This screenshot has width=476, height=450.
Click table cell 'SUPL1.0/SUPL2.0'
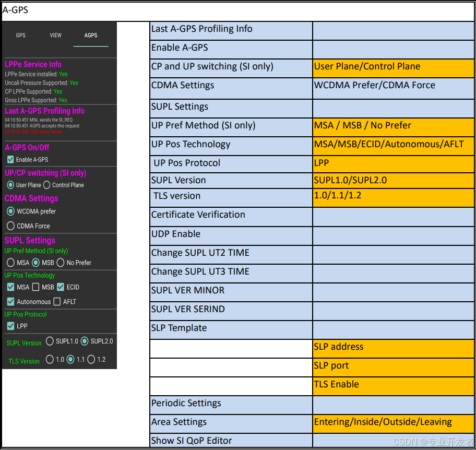pyautogui.click(x=394, y=181)
